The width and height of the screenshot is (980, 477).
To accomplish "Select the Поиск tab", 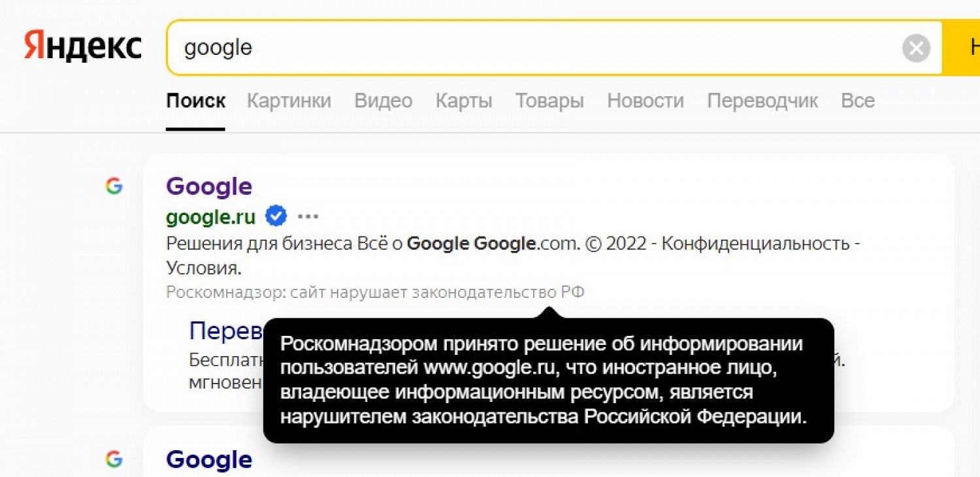I will pyautogui.click(x=196, y=101).
